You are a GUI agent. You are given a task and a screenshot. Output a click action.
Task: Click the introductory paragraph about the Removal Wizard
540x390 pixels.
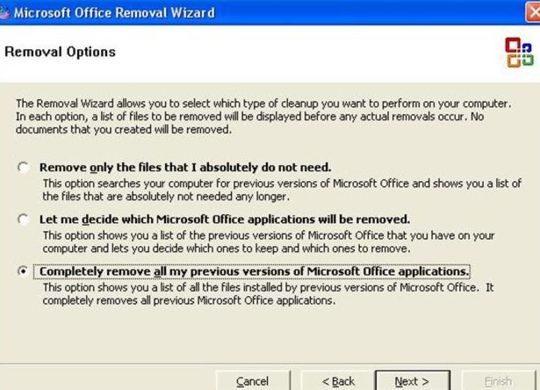click(x=263, y=116)
